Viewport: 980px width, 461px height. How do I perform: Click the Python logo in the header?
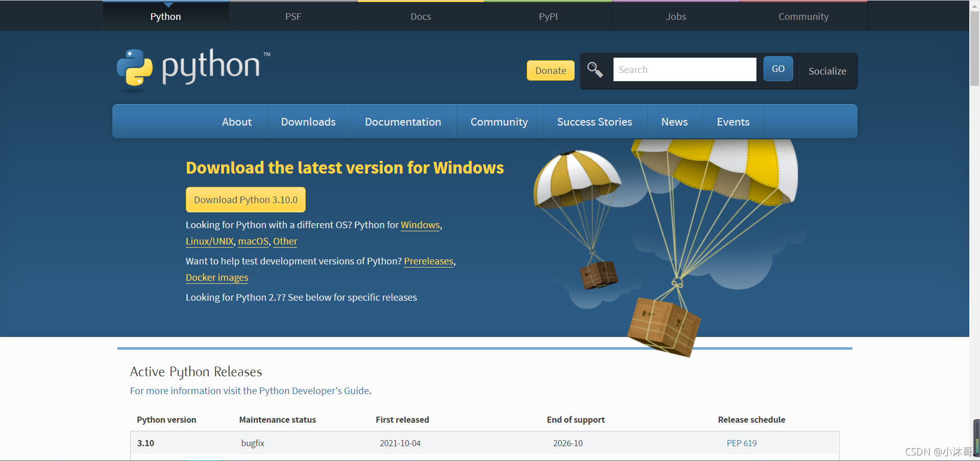click(x=193, y=69)
